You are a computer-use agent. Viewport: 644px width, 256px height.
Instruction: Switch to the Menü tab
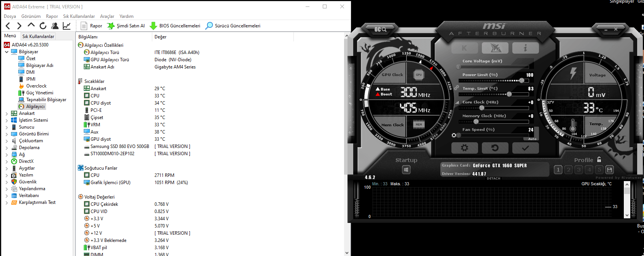click(x=10, y=36)
